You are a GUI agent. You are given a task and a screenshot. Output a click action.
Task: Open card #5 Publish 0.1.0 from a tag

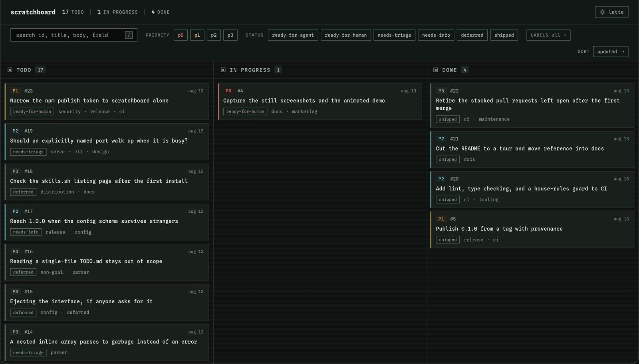[x=532, y=229]
